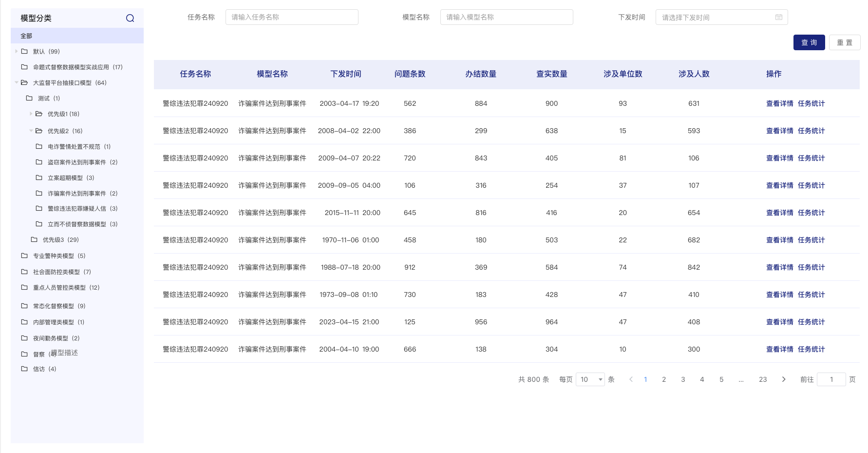
Task: Collapse the 优先级2 (16) node
Action: click(31, 131)
